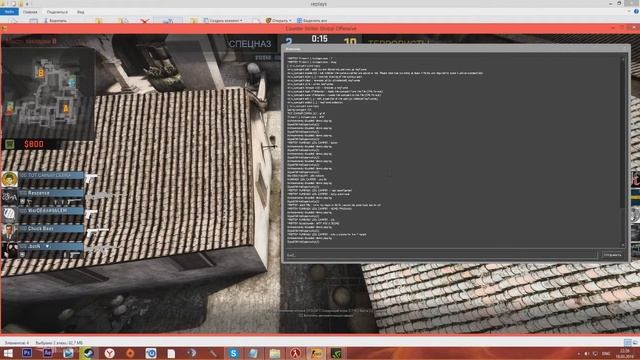Image resolution: width=640 pixels, height=360 pixels.
Task: Click the $800 money display
Action: click(x=33, y=144)
